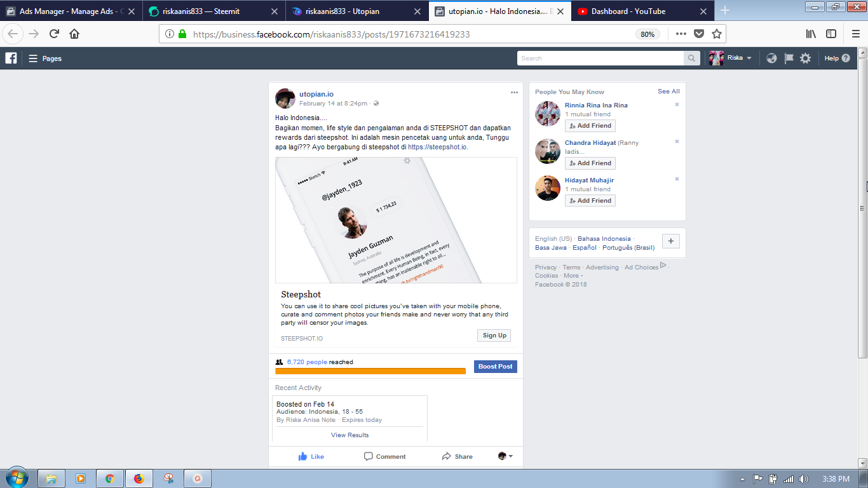Viewport: 868px width, 488px height.
Task: Open the globe notifications icon
Action: (771, 58)
